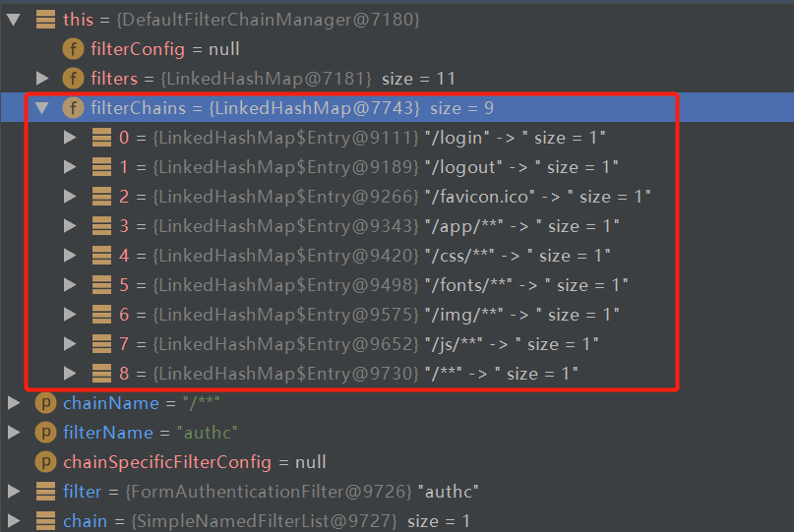The image size is (794, 532).
Task: Click the entry icon of index 8
Action: click(x=101, y=373)
